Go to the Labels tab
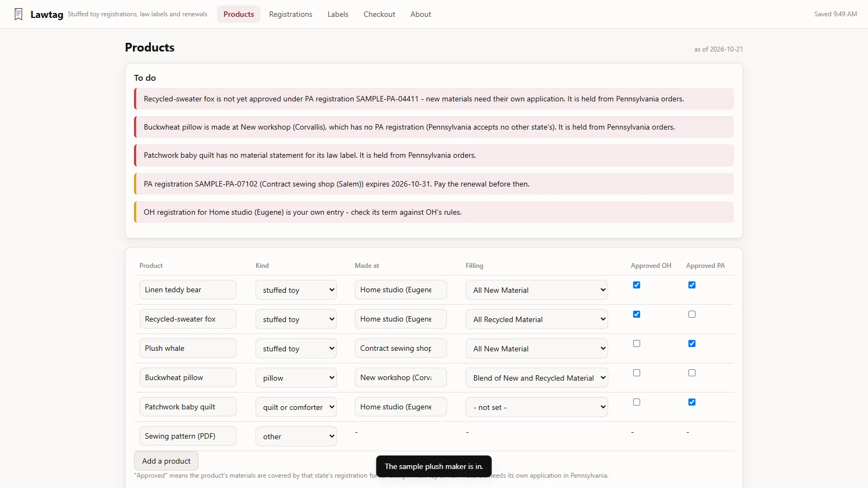868x488 pixels. click(x=338, y=14)
